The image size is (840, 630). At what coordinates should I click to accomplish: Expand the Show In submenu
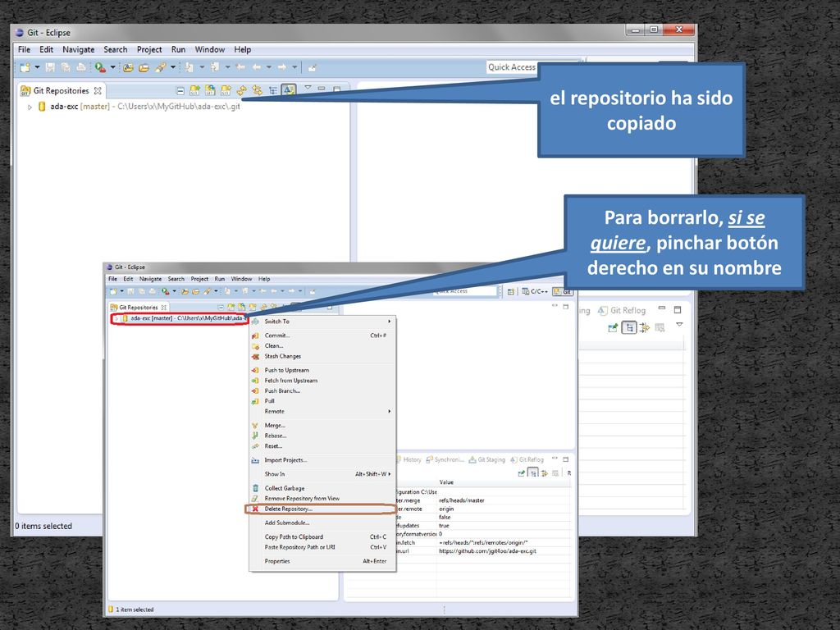[390, 474]
